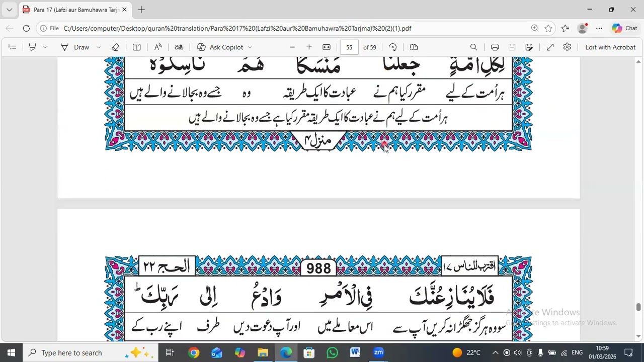Screen dimensions: 644x362
Task: Close the Para 17 PDF tab
Action: coord(124,10)
